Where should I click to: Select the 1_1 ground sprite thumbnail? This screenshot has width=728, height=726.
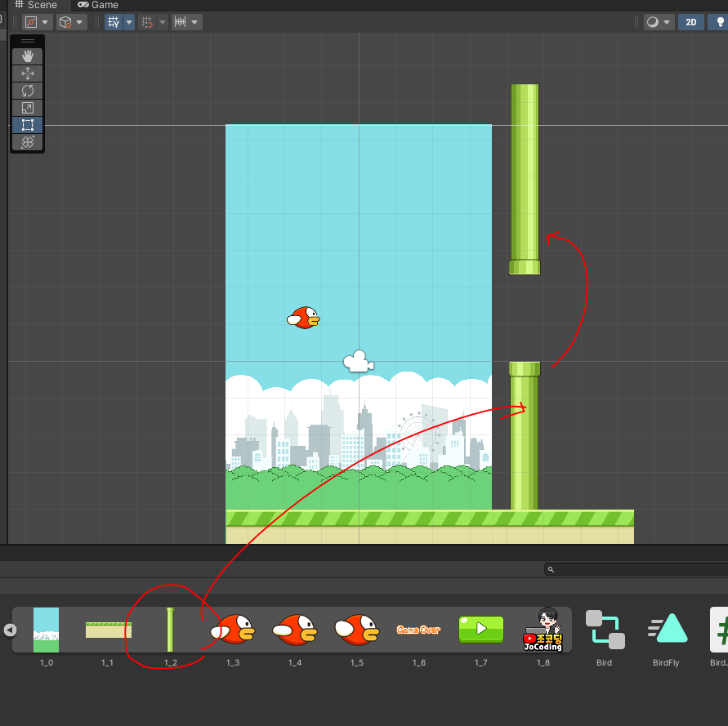click(109, 630)
